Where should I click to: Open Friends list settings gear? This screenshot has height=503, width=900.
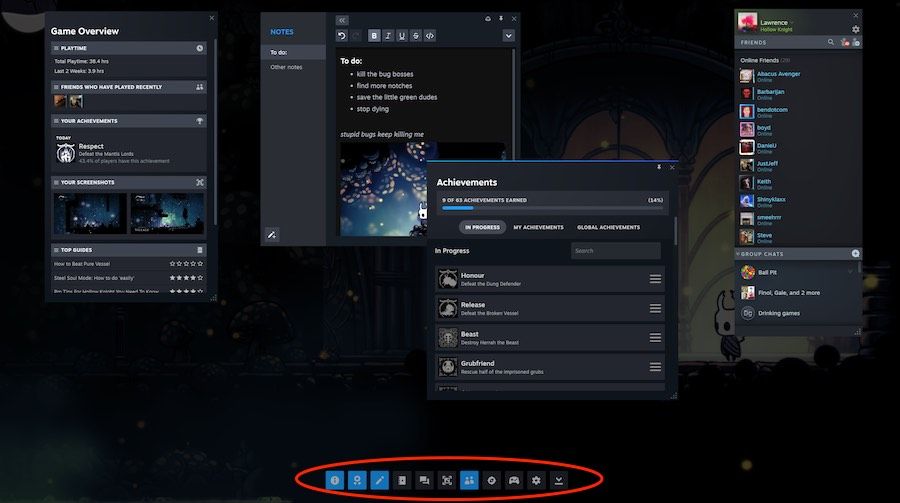pos(855,29)
